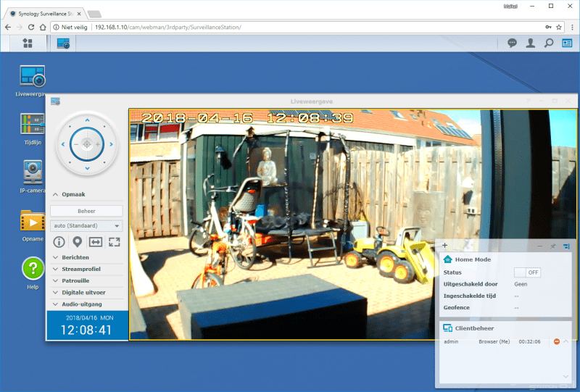Bookmark this page with the star
Viewport: 580px width, 392px height.
558,27
